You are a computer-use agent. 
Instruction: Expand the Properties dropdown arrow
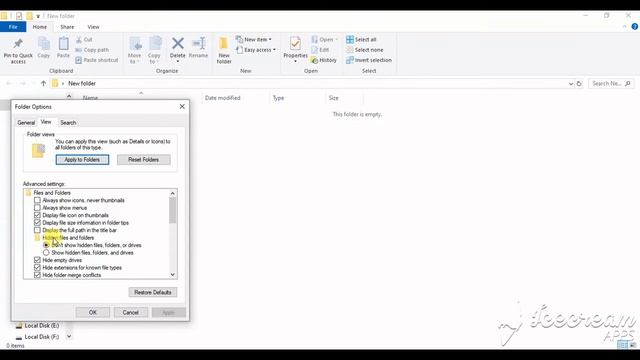click(x=295, y=62)
